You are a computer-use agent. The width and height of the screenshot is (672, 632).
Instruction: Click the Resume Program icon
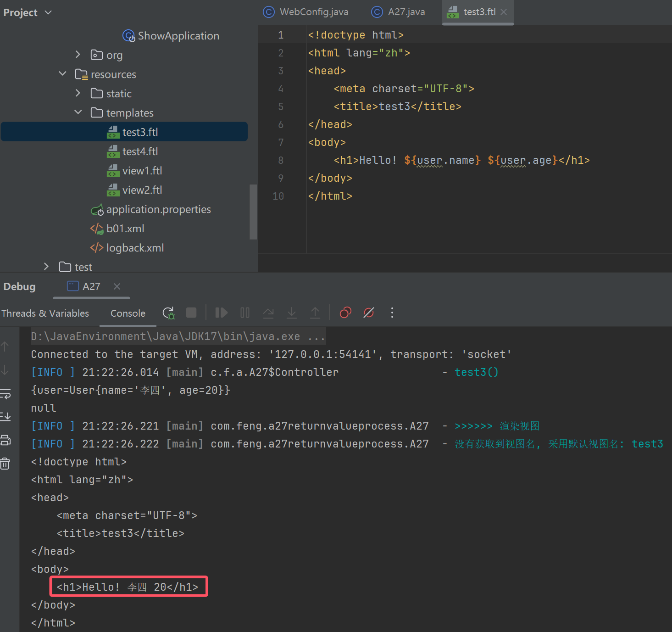(x=222, y=313)
